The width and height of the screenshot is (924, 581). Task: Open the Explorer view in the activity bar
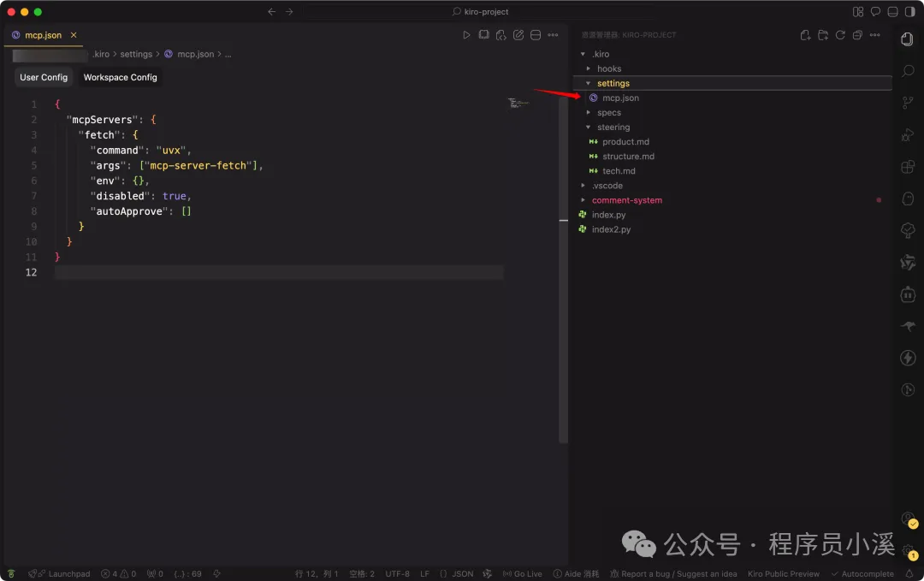pyautogui.click(x=908, y=39)
